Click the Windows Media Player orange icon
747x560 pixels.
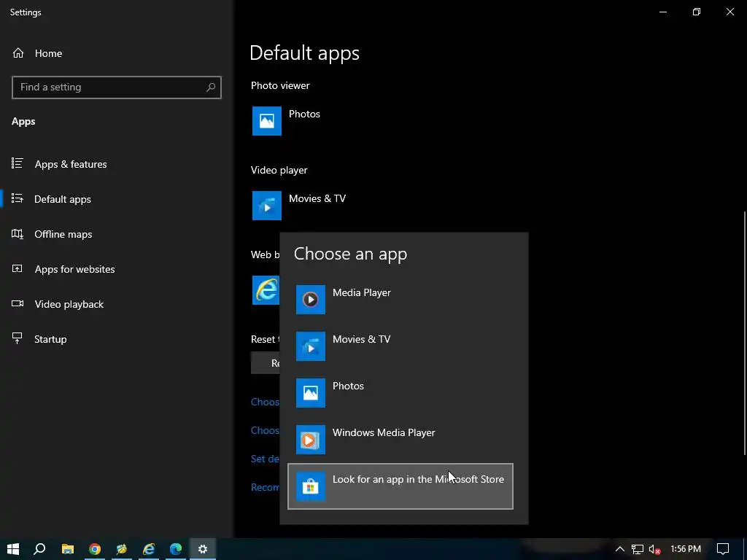[311, 440]
